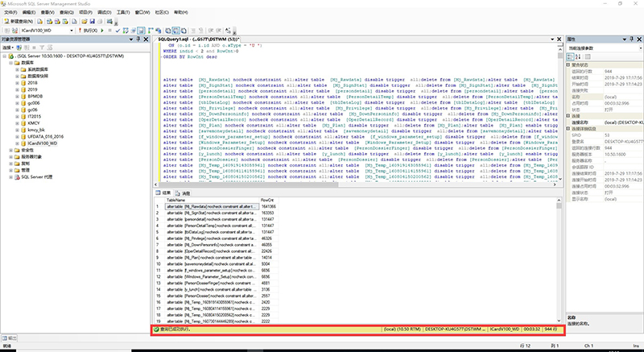644x352 pixels.
Task: Collapse the SQL Server 10.50.1600 server node
Action: [x=5, y=56]
